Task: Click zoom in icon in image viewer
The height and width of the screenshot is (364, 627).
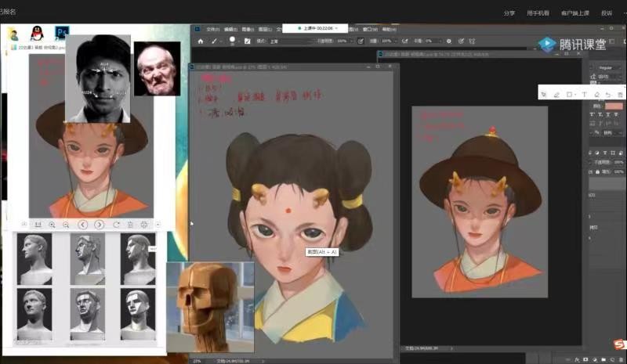Action: pyautogui.click(x=52, y=225)
